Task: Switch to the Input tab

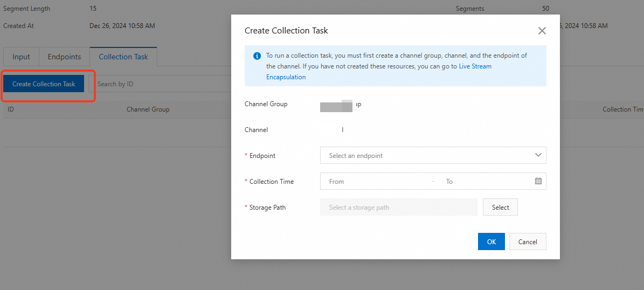Action: point(21,57)
